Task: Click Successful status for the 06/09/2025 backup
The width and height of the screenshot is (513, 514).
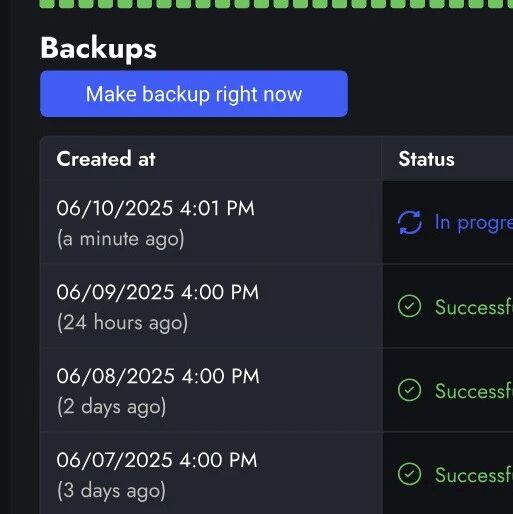Action: tap(474, 307)
